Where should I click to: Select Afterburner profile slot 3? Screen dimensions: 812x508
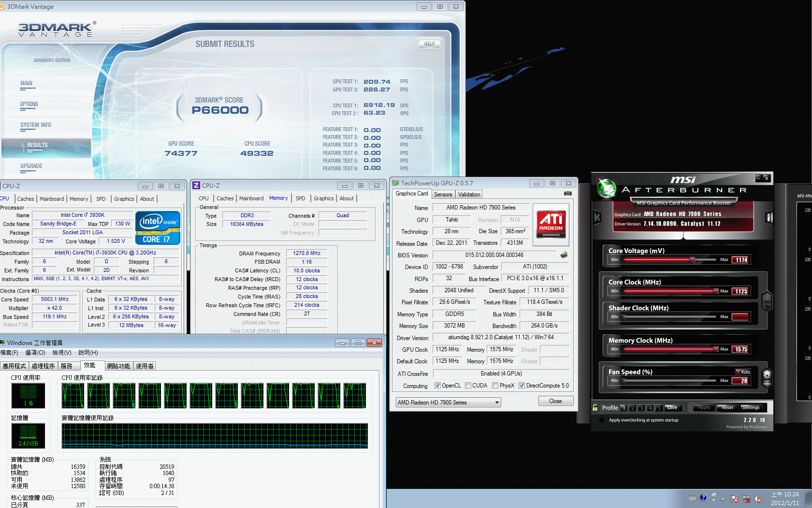[641, 408]
